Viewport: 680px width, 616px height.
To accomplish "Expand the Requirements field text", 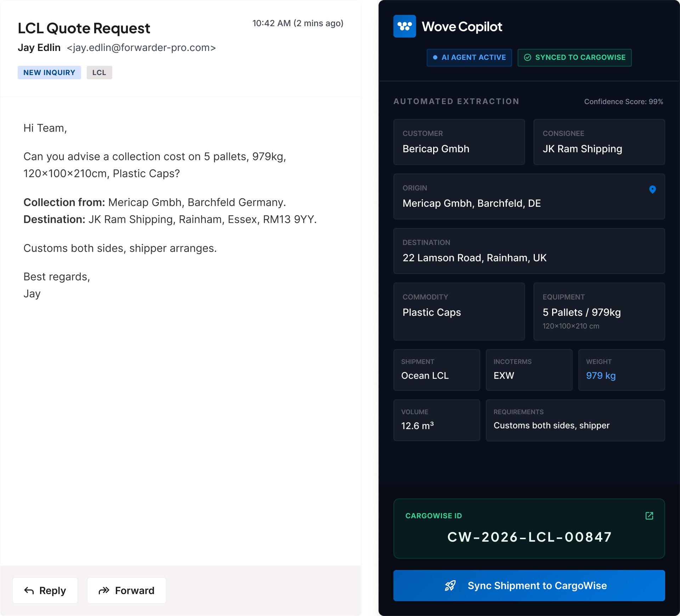I will (x=575, y=420).
